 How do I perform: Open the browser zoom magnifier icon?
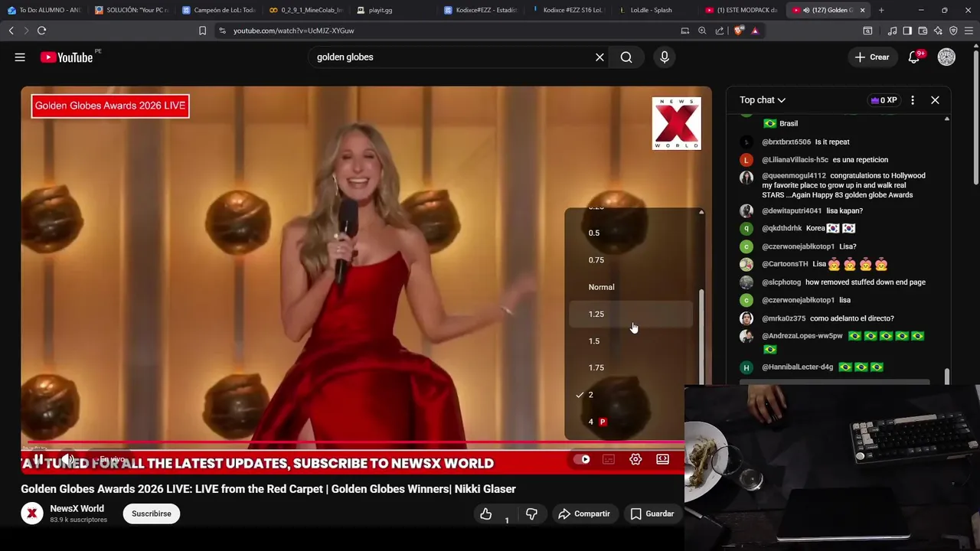pos(702,31)
